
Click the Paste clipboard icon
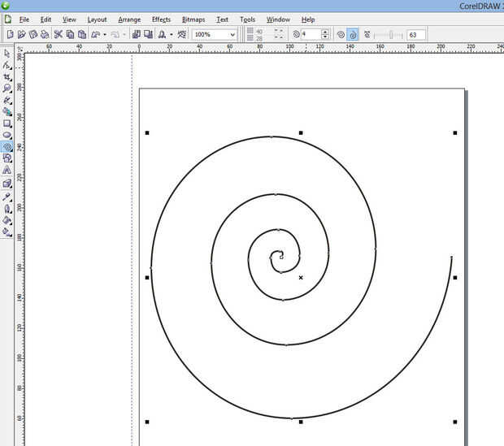tap(82, 35)
